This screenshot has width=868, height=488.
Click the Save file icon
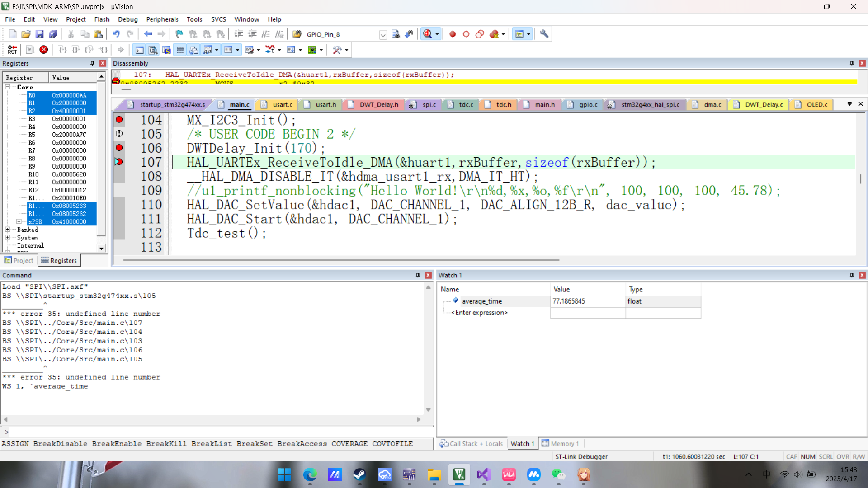39,34
